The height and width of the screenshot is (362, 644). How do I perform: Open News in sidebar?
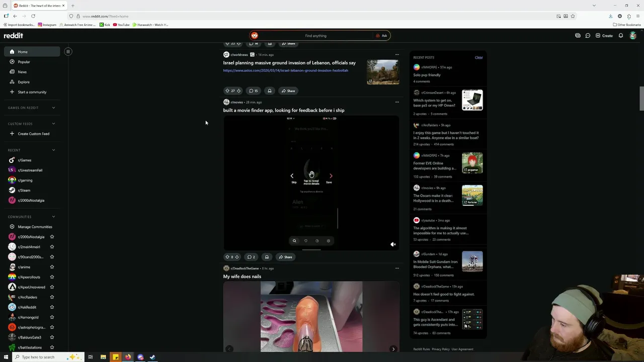(x=32, y=72)
